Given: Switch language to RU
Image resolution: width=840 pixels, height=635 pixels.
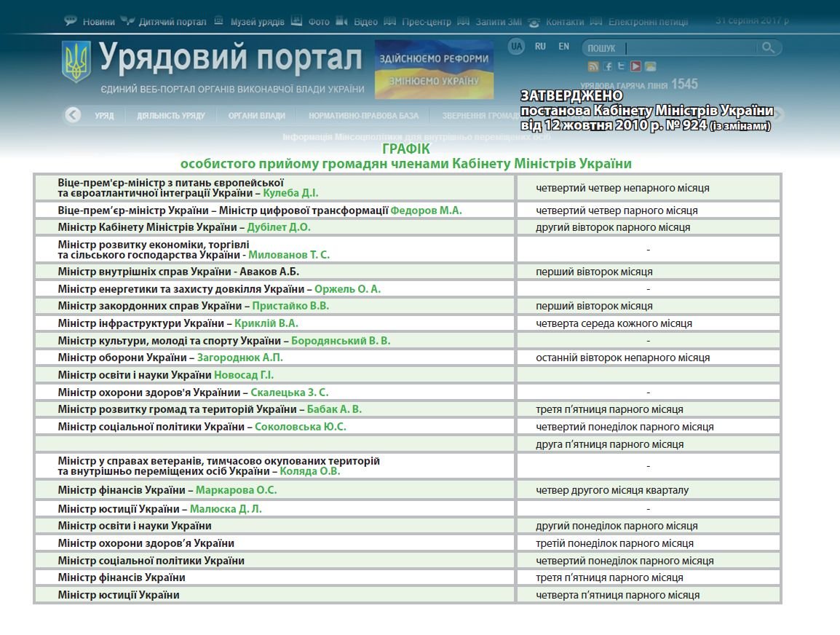Looking at the screenshot, I should (x=540, y=47).
